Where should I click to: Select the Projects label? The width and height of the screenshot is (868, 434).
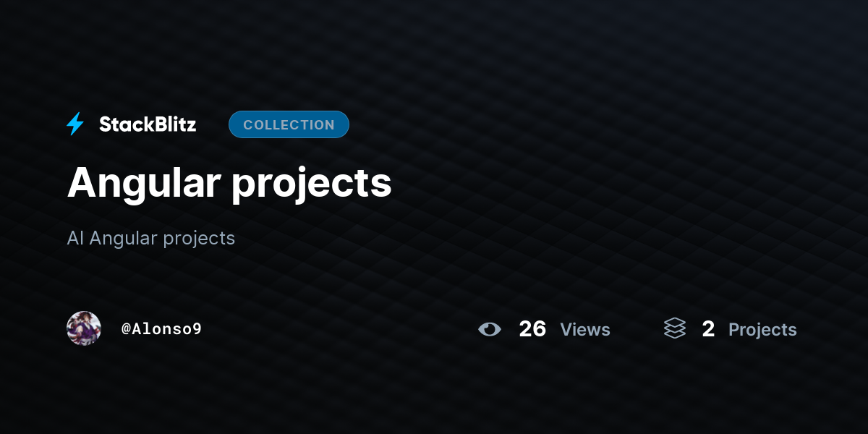click(x=762, y=330)
